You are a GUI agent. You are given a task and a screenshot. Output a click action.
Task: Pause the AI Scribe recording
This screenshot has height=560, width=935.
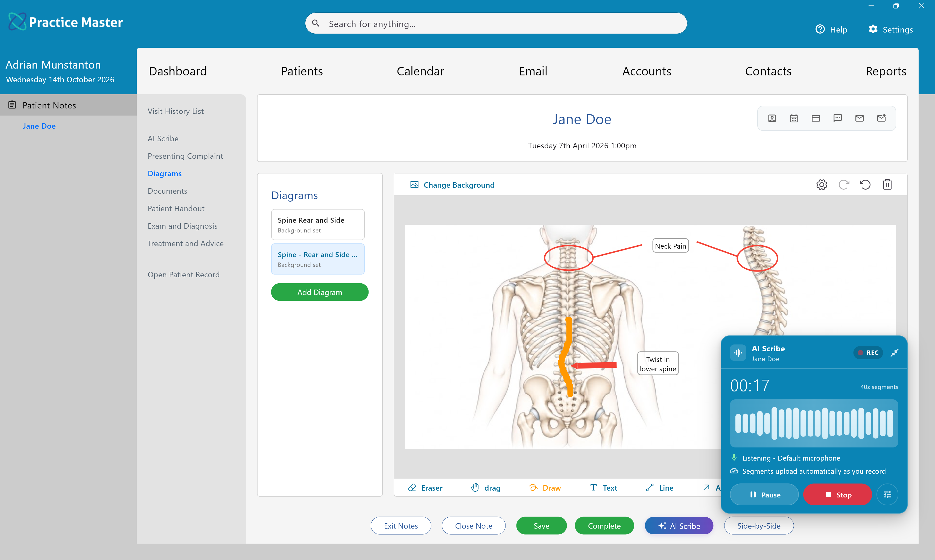[764, 495]
